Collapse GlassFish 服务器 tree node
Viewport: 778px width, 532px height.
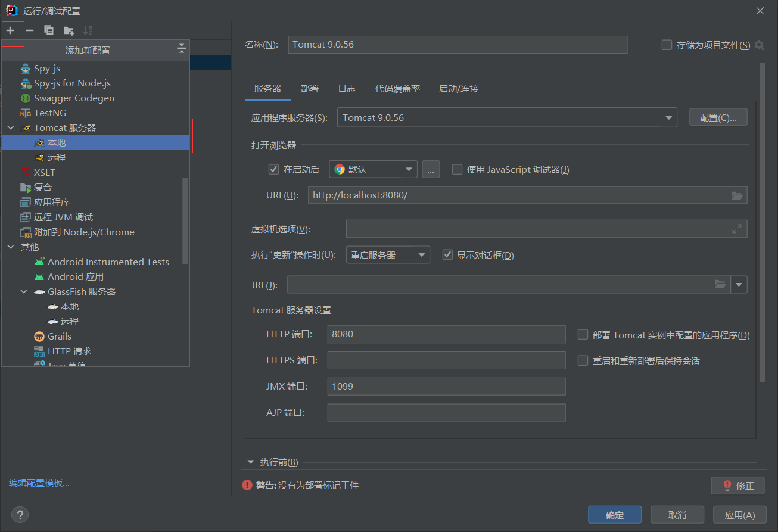(24, 292)
